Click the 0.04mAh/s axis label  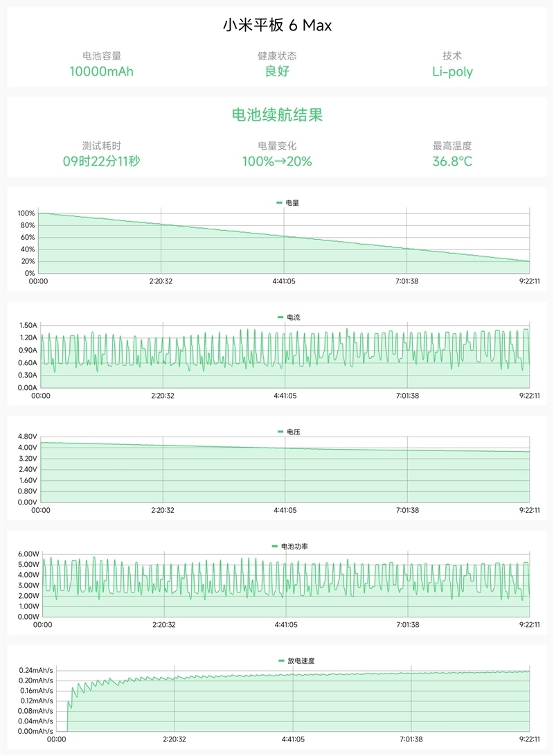[36, 721]
